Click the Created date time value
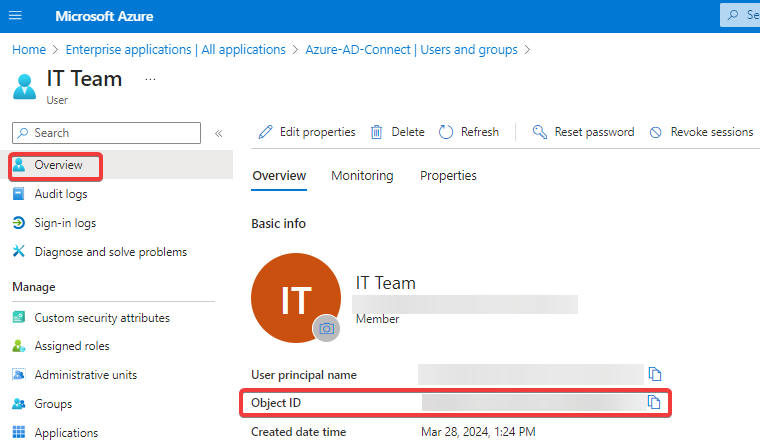 478,432
